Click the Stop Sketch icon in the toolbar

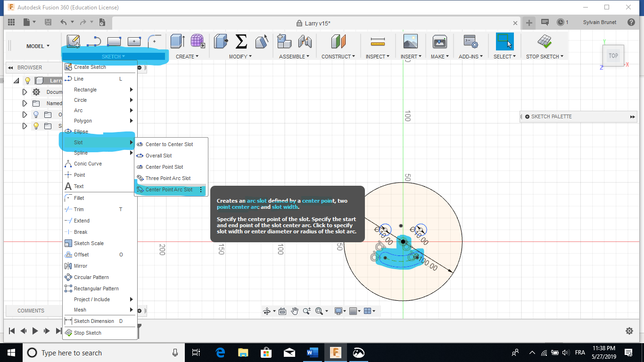[x=545, y=41]
